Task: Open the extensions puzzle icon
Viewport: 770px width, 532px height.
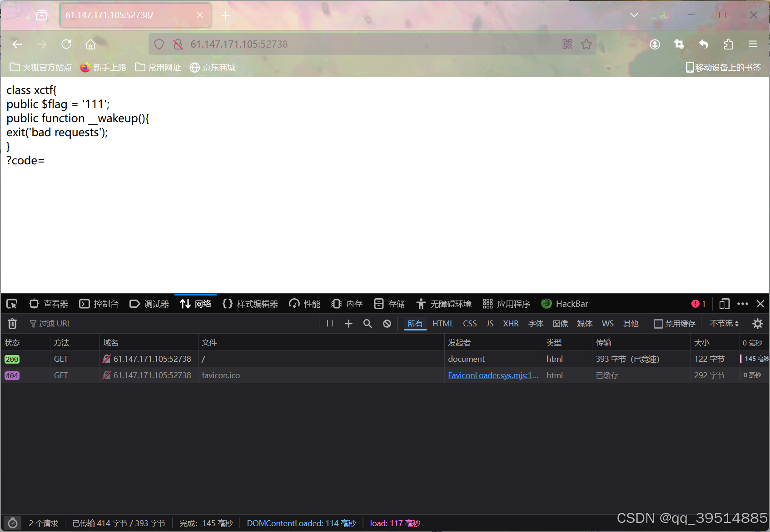Action: [728, 44]
